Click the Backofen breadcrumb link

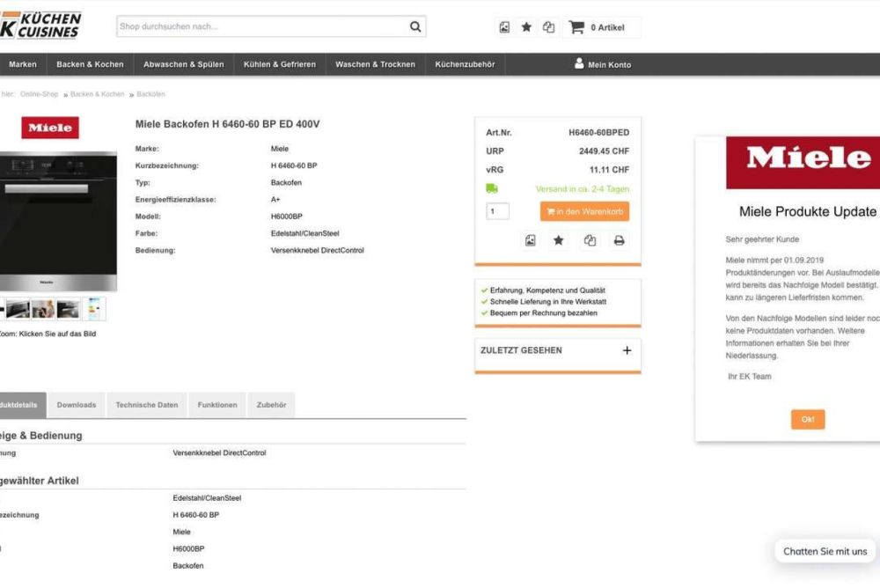pos(151,94)
